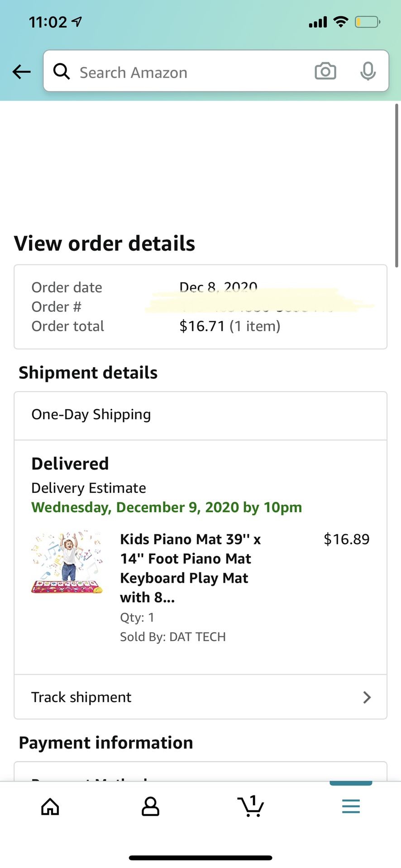Go to the Home tab
The image size is (401, 868).
[50, 806]
